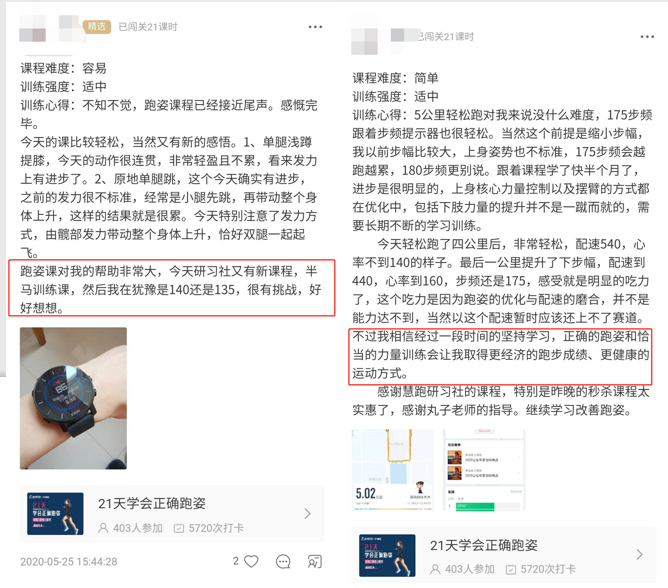Click 403人参加 in the right card

pyautogui.click(x=462, y=569)
